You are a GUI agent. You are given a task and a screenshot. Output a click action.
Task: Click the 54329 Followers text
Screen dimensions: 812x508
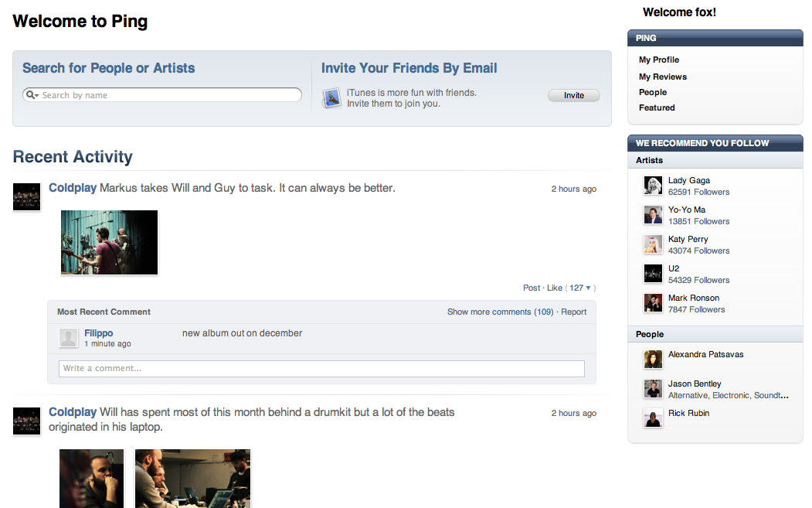pos(698,281)
